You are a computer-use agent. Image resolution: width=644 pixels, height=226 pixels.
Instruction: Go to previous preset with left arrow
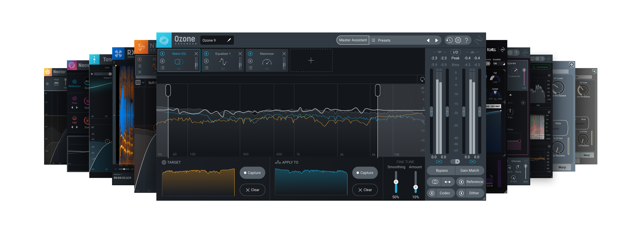[x=428, y=40]
